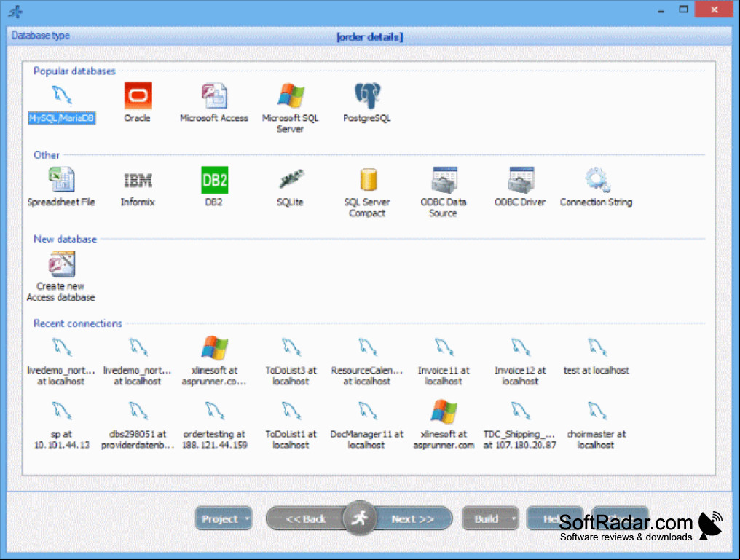
Task: Click the Database type header label
Action: tap(41, 36)
